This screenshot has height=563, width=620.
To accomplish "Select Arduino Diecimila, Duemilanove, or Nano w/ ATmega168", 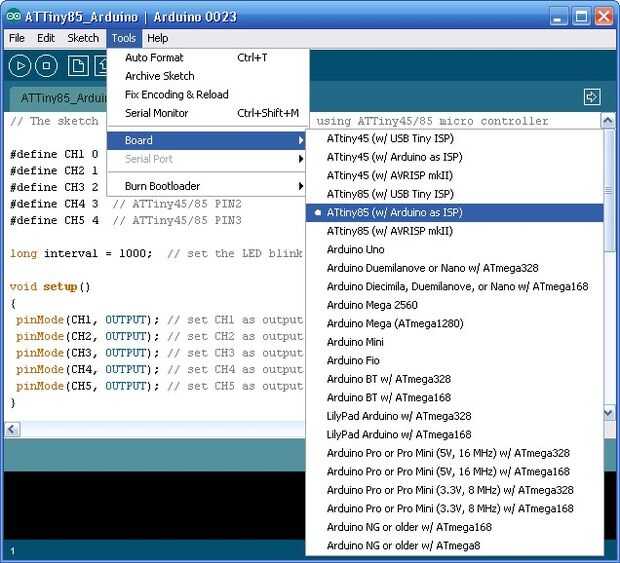I will coord(455,287).
